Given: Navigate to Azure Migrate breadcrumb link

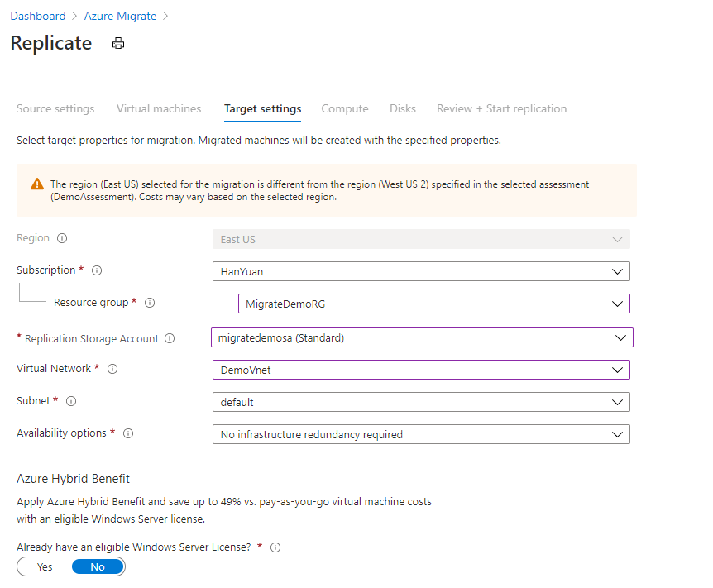Looking at the screenshot, I should pyautogui.click(x=120, y=16).
